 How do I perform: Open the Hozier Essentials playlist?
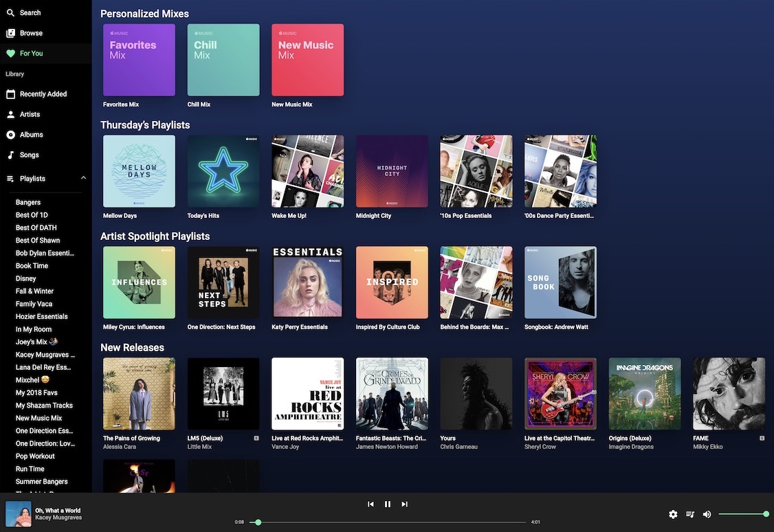click(x=41, y=316)
